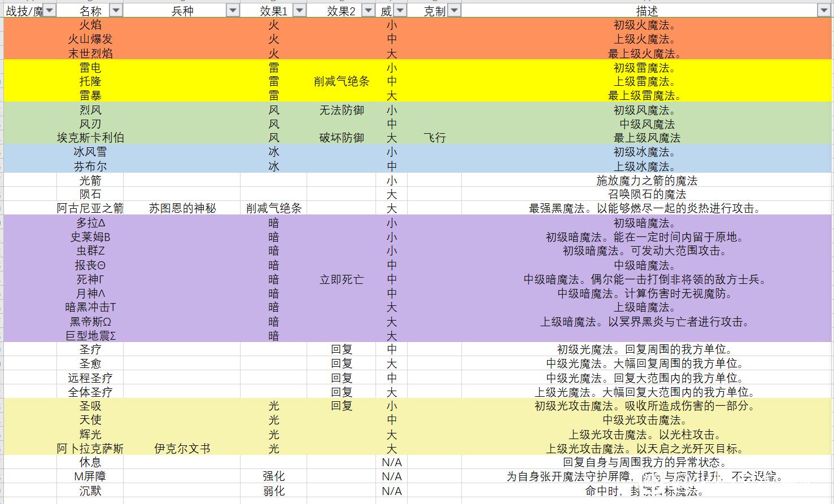Select the 史莱姆B cell

(x=90, y=237)
